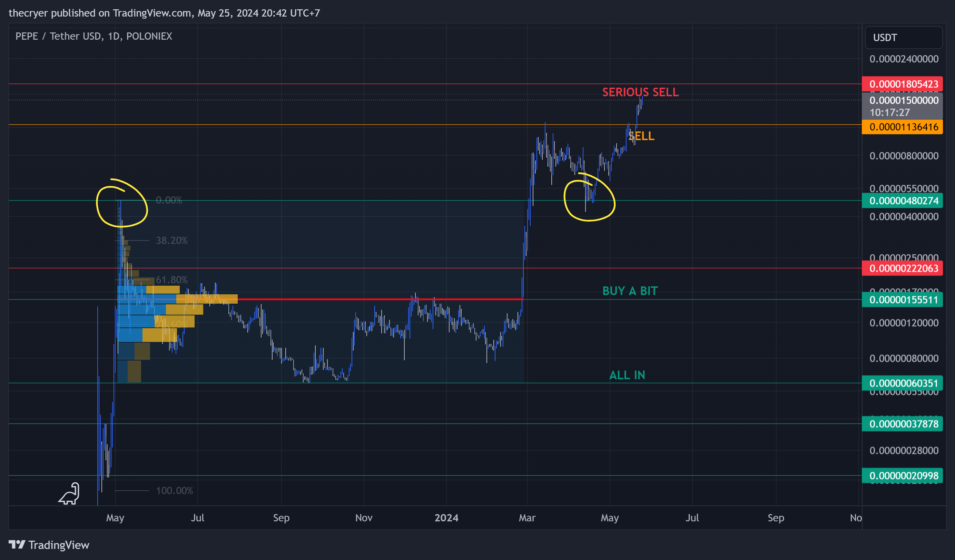The image size is (955, 560).
Task: Click the 2024 label on time axis
Action: click(446, 518)
